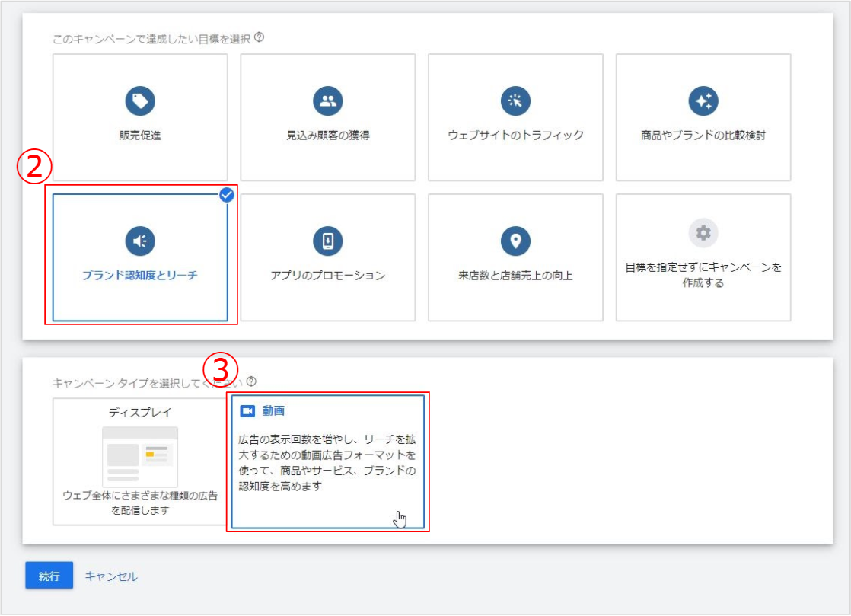Image resolution: width=851 pixels, height=616 pixels.
Task: Select the 見込み顧客の獲得 goal label
Action: [328, 136]
